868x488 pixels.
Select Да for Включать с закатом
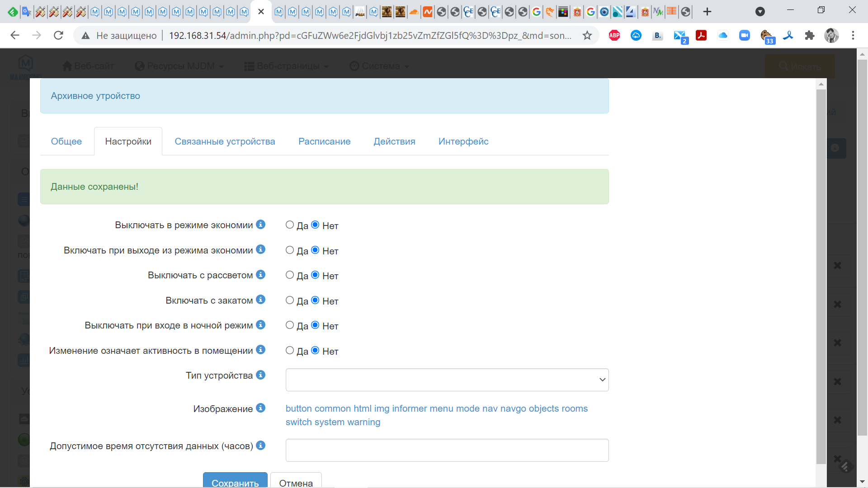click(x=290, y=300)
